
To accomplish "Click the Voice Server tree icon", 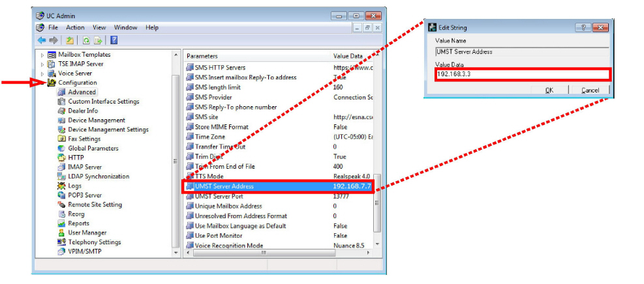I will (52, 74).
